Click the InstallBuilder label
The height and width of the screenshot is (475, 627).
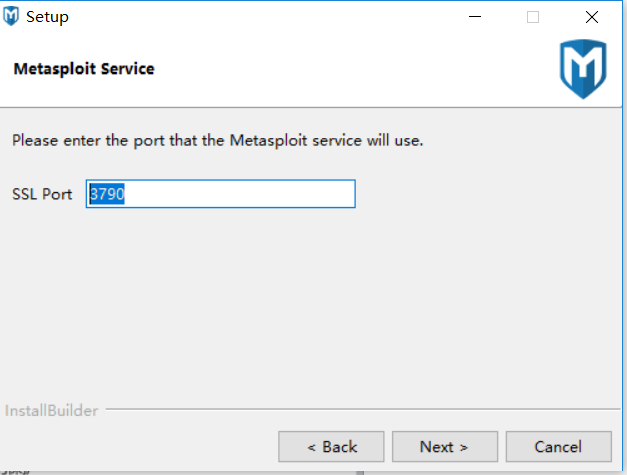tap(52, 411)
